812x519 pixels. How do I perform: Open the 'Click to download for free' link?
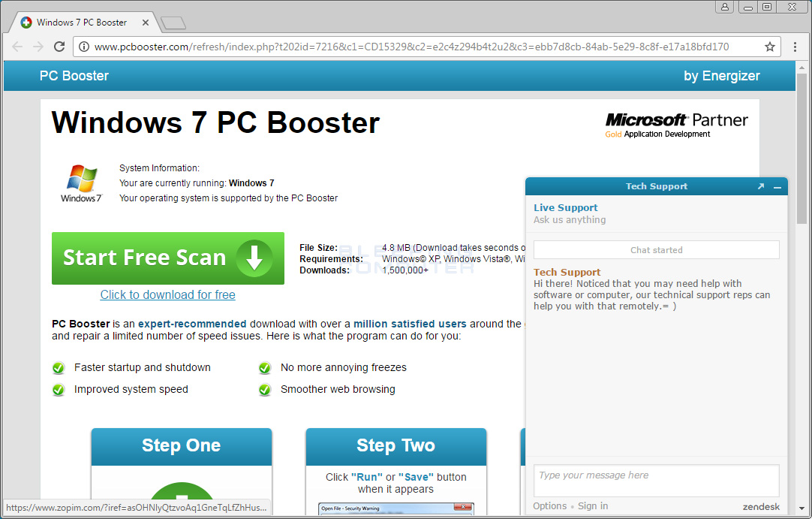point(168,294)
